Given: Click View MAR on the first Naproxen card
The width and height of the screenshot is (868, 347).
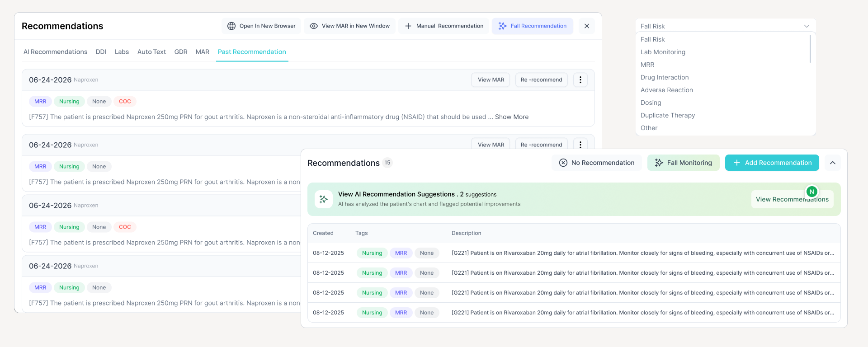Looking at the screenshot, I should tap(491, 80).
